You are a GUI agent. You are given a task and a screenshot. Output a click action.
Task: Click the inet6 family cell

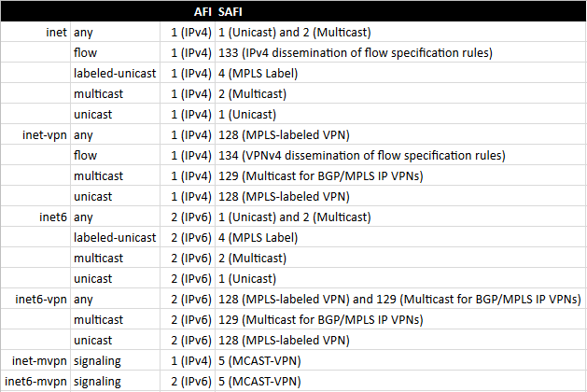click(x=51, y=217)
